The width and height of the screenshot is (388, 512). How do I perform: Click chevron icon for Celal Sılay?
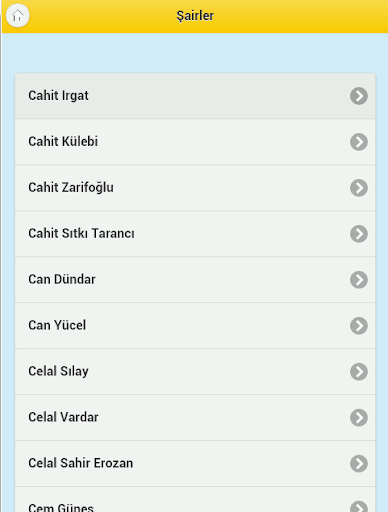point(359,372)
